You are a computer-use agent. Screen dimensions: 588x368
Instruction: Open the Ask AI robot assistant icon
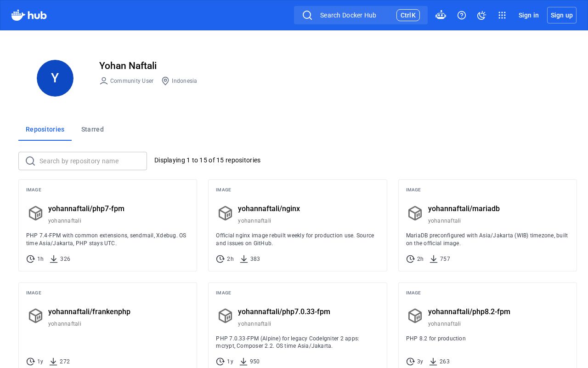[441, 15]
